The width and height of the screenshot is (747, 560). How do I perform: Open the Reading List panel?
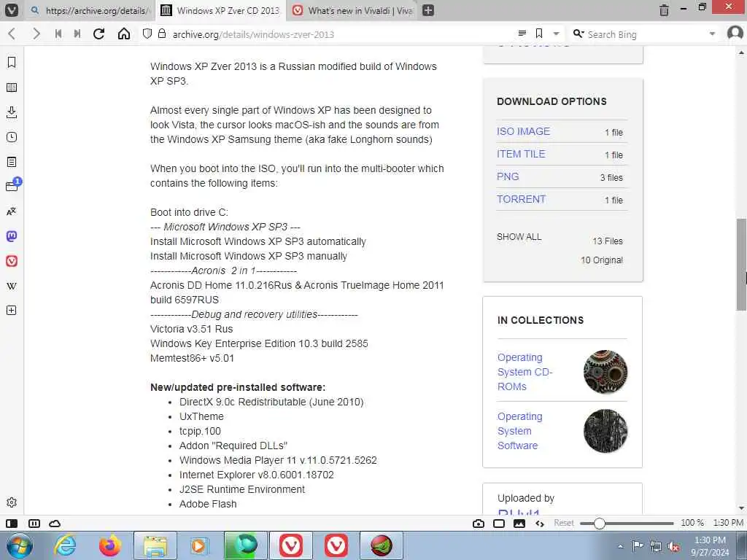click(12, 87)
